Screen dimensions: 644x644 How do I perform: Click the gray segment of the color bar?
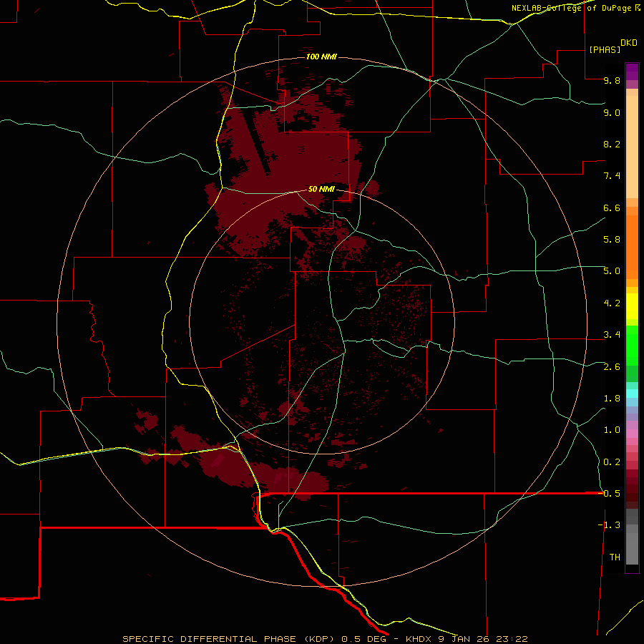click(x=632, y=537)
